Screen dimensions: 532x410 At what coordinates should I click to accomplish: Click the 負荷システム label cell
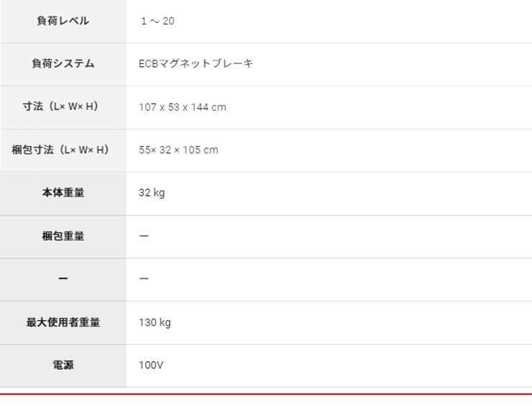pos(63,64)
